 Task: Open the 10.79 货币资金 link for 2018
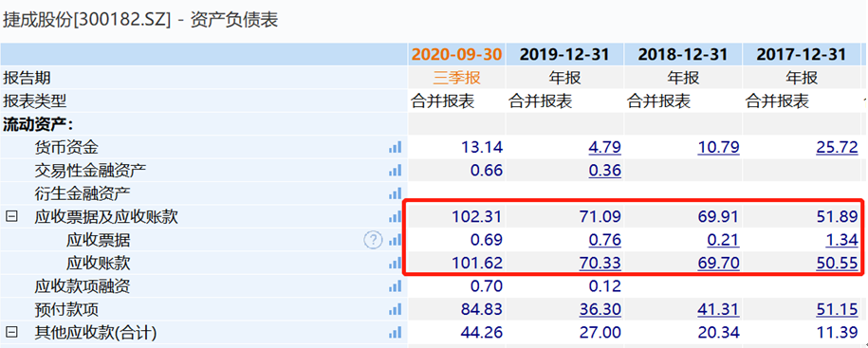pos(718,148)
